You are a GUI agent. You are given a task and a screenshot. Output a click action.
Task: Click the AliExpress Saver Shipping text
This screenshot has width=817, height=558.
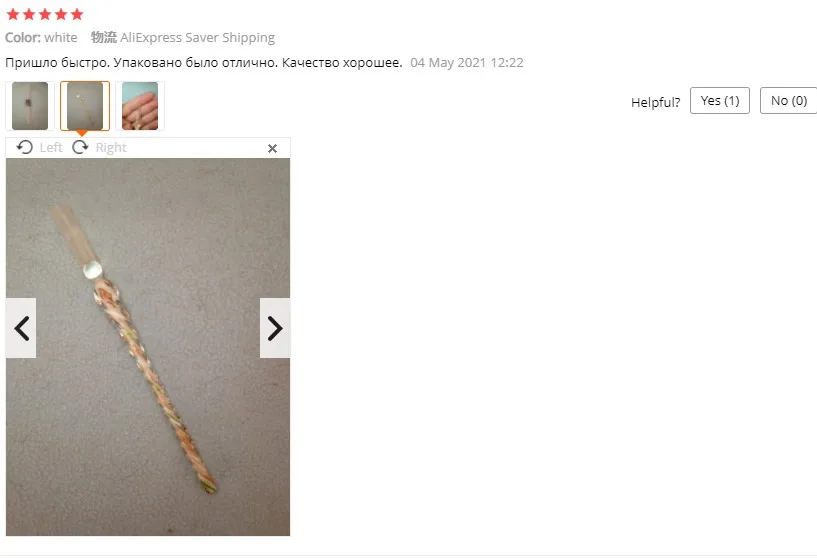(x=197, y=38)
